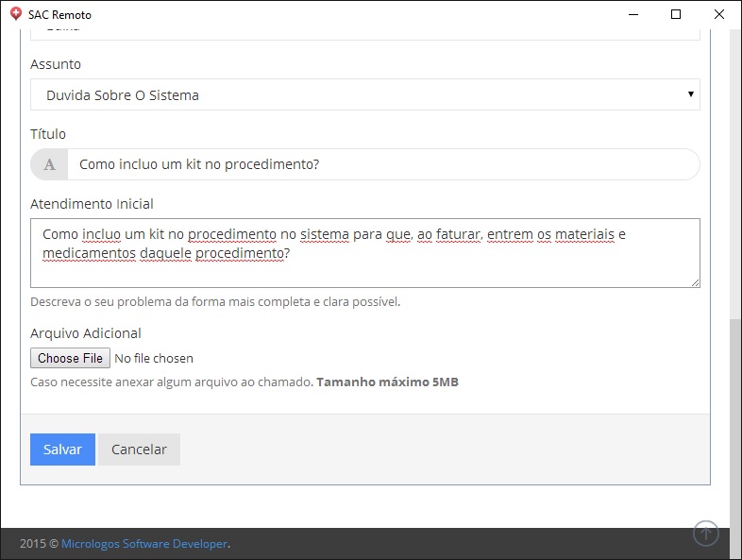Click the arrow on the Assunto combo box
The height and width of the screenshot is (560, 742).
point(691,94)
